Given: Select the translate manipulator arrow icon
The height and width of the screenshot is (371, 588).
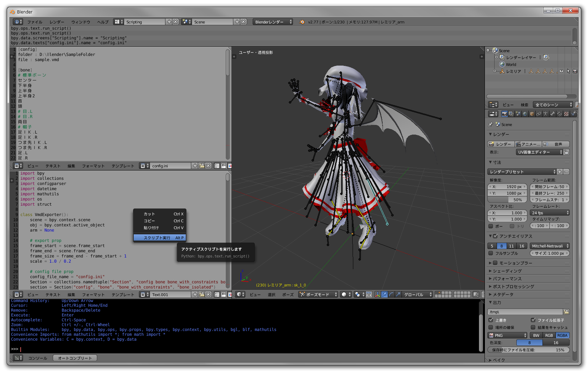Looking at the screenshot, I should (x=384, y=294).
